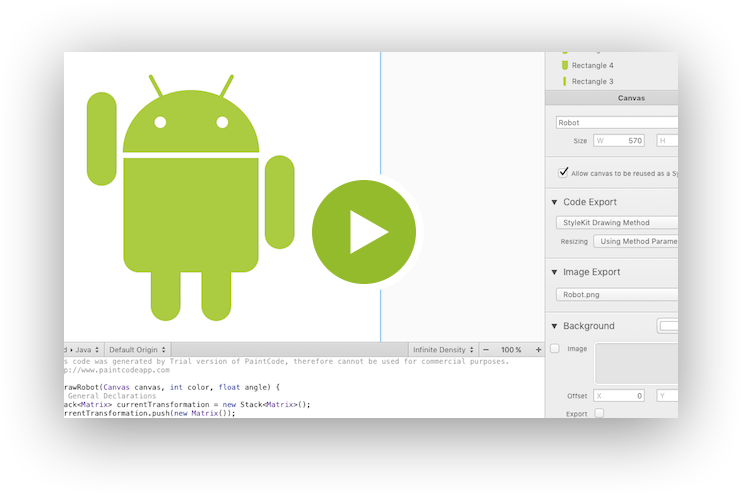Enable the Background Export checkbox
This screenshot has height=493, width=741.
(x=599, y=413)
